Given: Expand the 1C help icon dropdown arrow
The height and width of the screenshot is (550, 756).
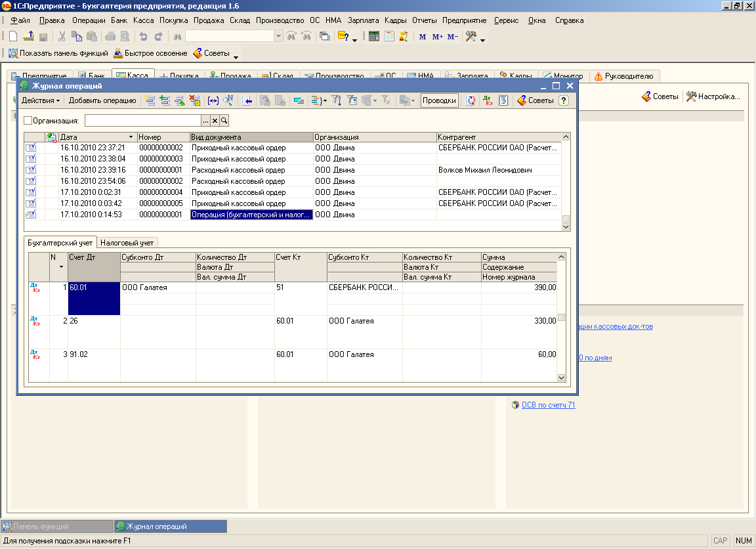Looking at the screenshot, I should [355, 39].
